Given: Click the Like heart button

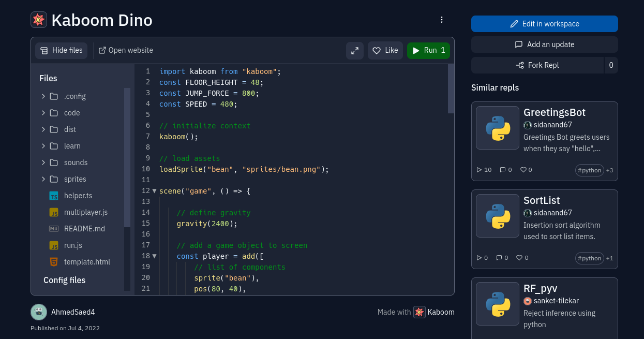Looking at the screenshot, I should [385, 51].
